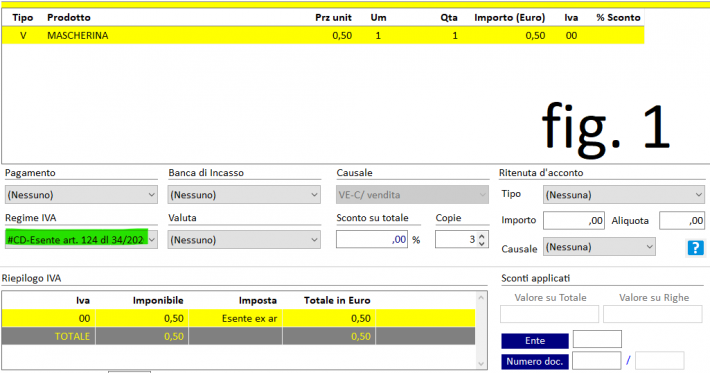The image size is (710, 373).
Task: Click the Sconto su totale field
Action: [372, 239]
